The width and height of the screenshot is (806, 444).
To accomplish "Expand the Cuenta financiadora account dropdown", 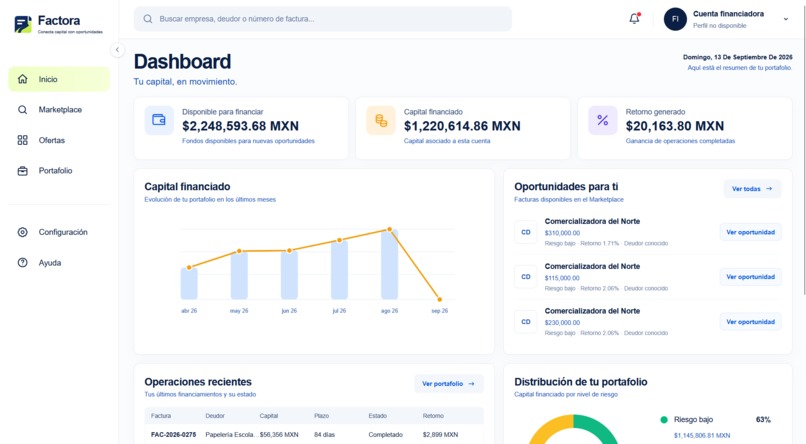I will [785, 19].
